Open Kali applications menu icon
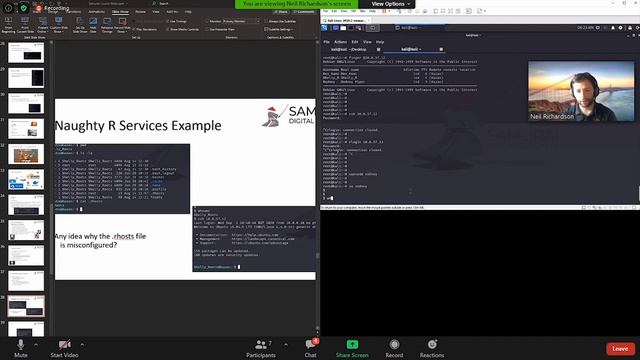640x360 pixels. coord(324,28)
